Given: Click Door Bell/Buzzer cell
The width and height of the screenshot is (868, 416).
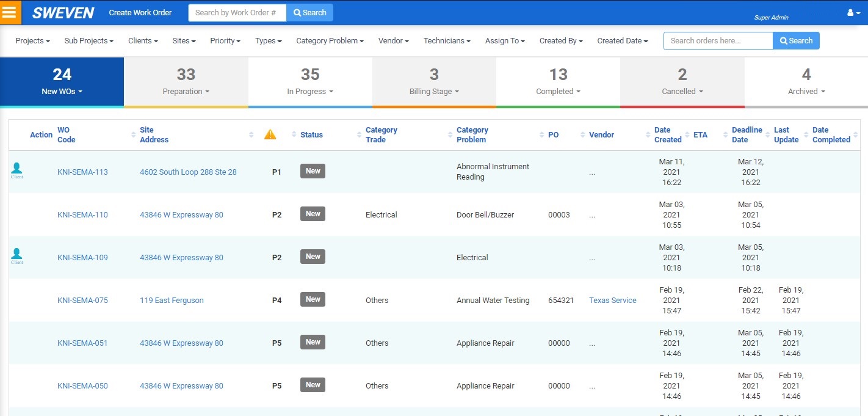Looking at the screenshot, I should pos(485,215).
